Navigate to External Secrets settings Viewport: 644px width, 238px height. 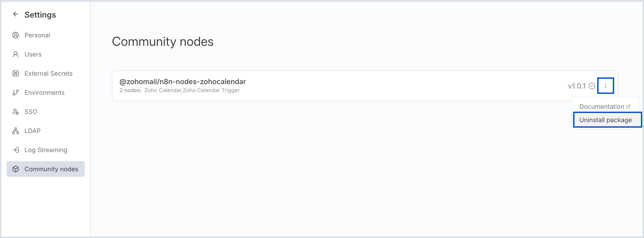[x=49, y=73]
